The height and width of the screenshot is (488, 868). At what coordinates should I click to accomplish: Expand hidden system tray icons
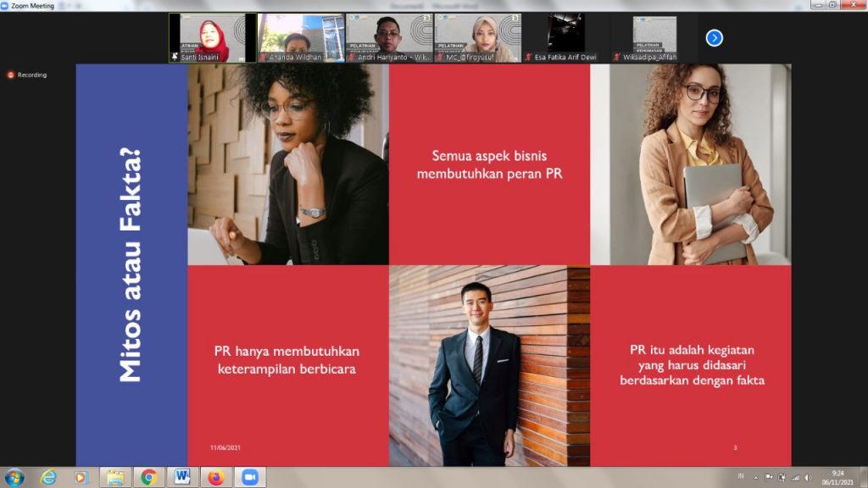click(756, 477)
